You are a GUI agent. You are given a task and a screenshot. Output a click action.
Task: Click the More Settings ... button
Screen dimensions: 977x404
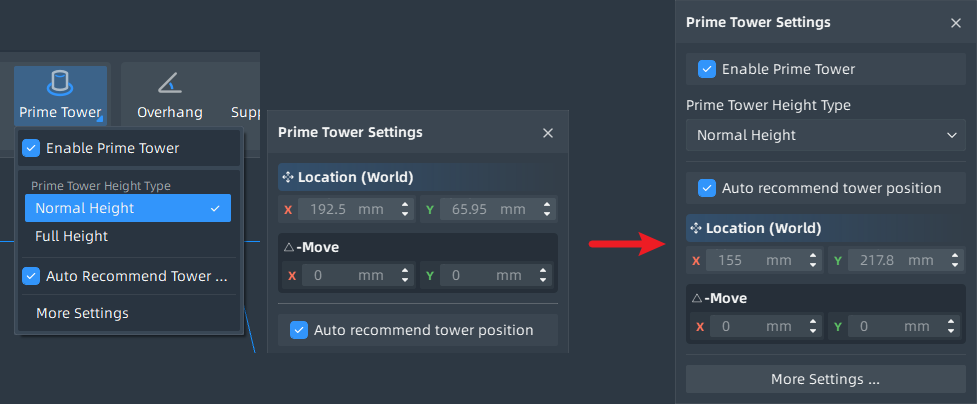pos(826,380)
